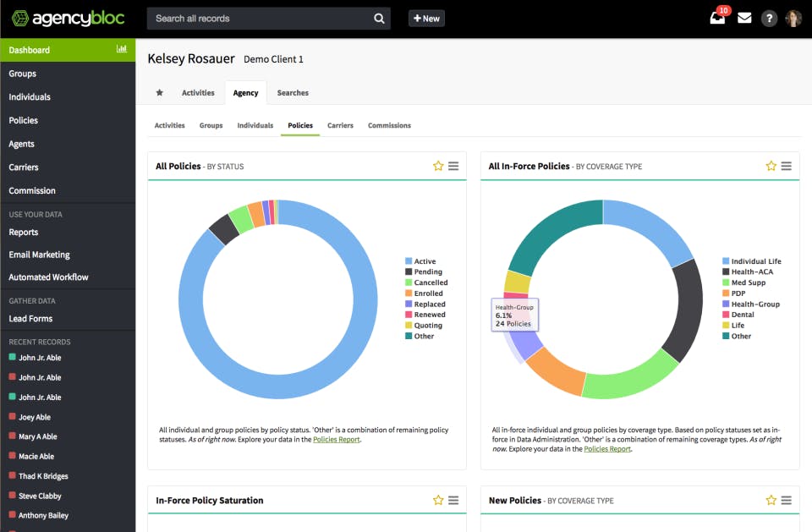
Task: Open New Policies chart menu icon
Action: (x=786, y=500)
